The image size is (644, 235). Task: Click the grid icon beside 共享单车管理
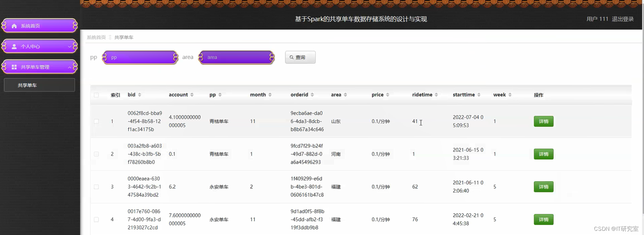14,67
